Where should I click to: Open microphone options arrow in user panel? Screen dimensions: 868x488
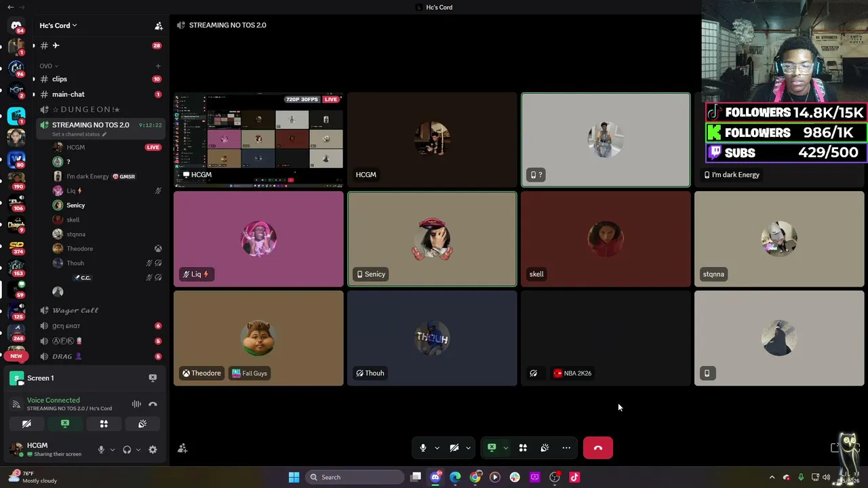tap(112, 449)
